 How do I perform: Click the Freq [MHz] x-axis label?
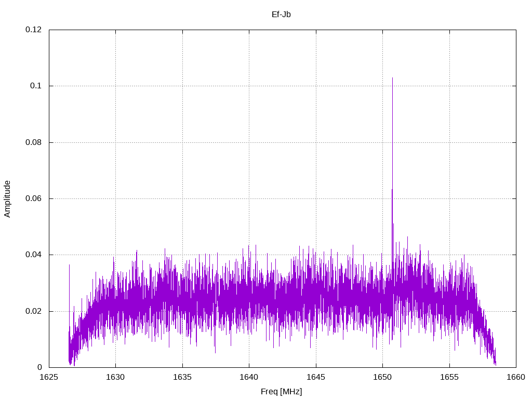click(281, 392)
